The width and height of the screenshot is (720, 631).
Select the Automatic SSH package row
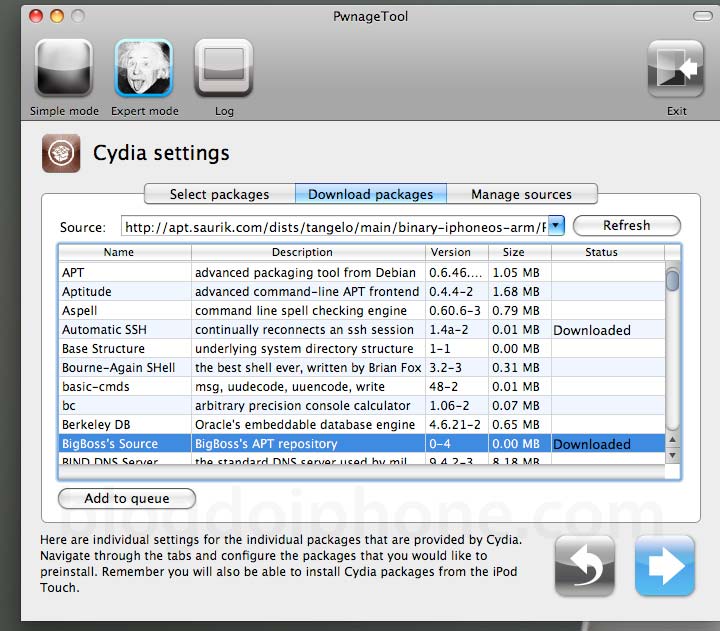362,329
